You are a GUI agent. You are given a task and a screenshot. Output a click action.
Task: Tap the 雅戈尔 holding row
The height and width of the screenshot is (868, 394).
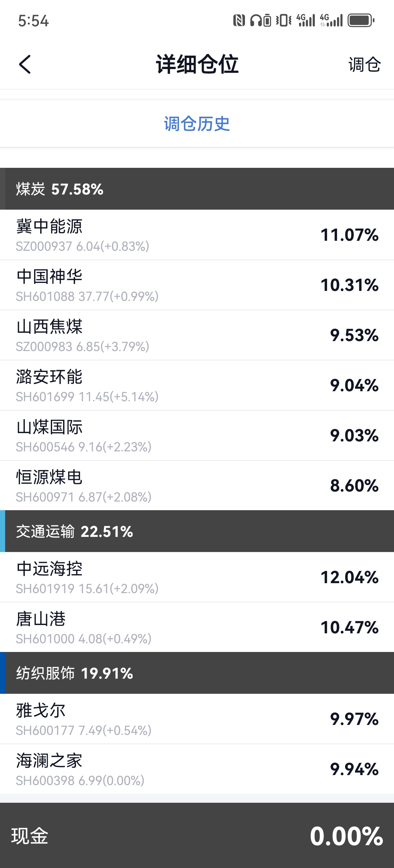pos(197,719)
